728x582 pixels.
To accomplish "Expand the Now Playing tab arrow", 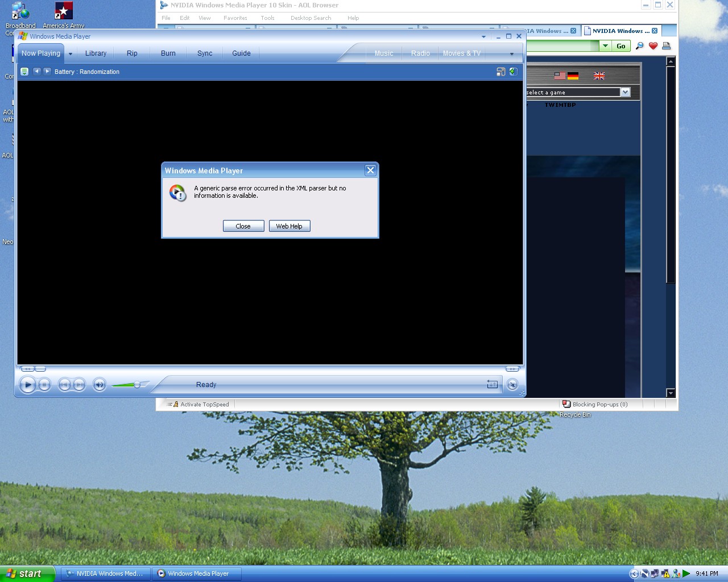I will click(x=69, y=53).
